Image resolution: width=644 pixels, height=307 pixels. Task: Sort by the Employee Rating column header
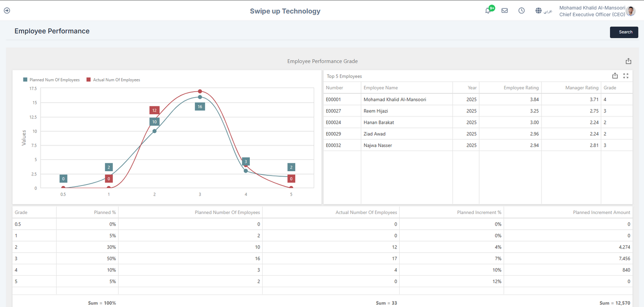[521, 88]
